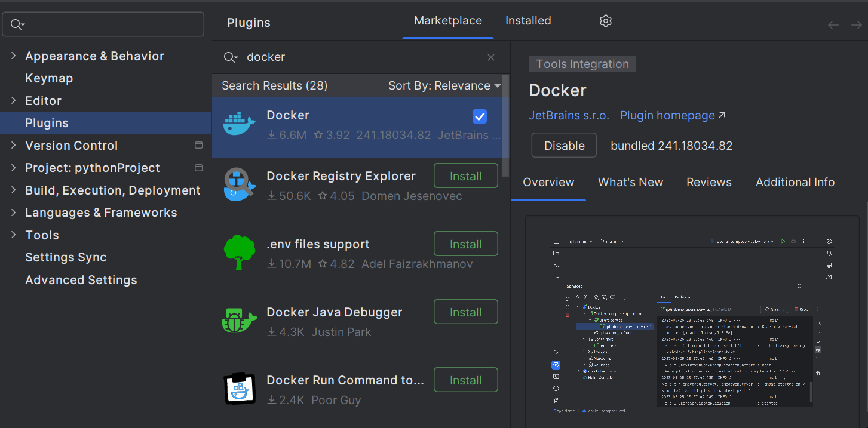Install the .env files support plugin
This screenshot has width=868, height=428.
click(466, 244)
